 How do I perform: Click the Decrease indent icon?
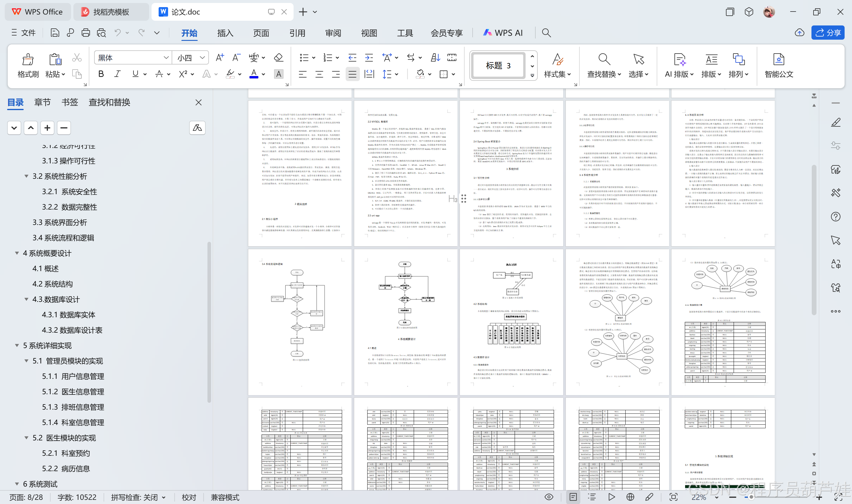(x=352, y=58)
